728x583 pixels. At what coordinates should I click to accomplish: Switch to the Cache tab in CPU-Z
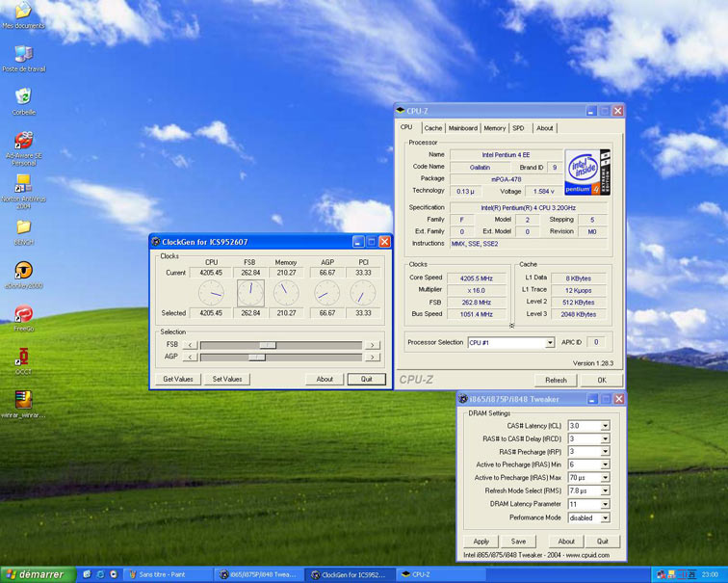click(x=433, y=128)
